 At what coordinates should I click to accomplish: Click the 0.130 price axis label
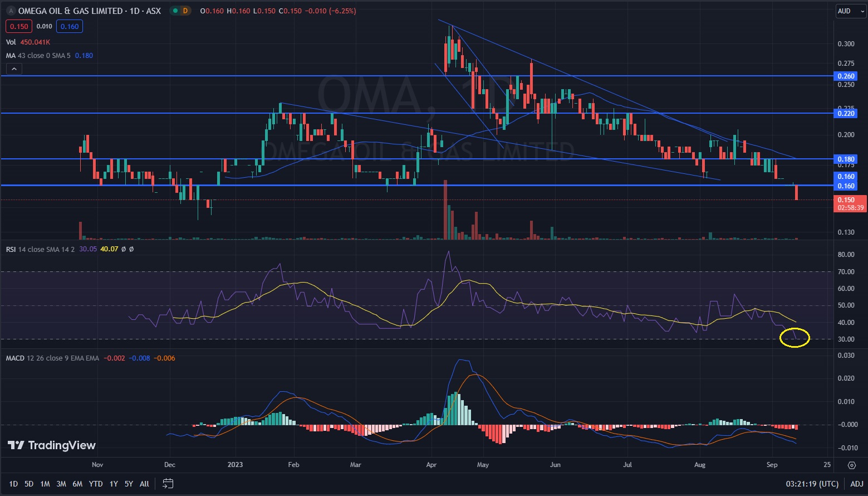846,232
